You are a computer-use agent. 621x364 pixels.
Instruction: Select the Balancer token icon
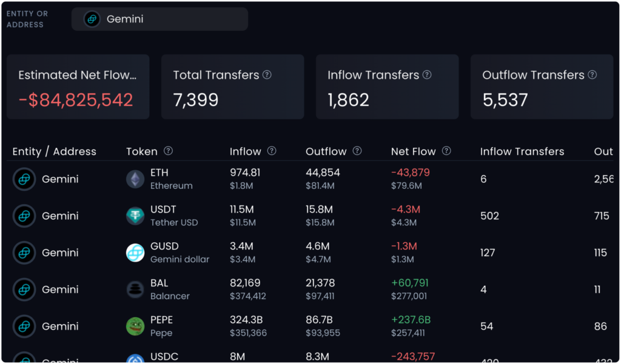pos(135,290)
